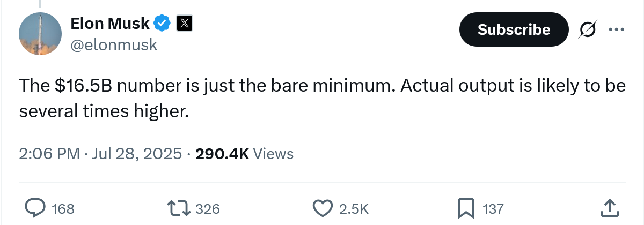The image size is (644, 225).
Task: Click the tweet text about $16.5B number
Action: click(x=322, y=99)
